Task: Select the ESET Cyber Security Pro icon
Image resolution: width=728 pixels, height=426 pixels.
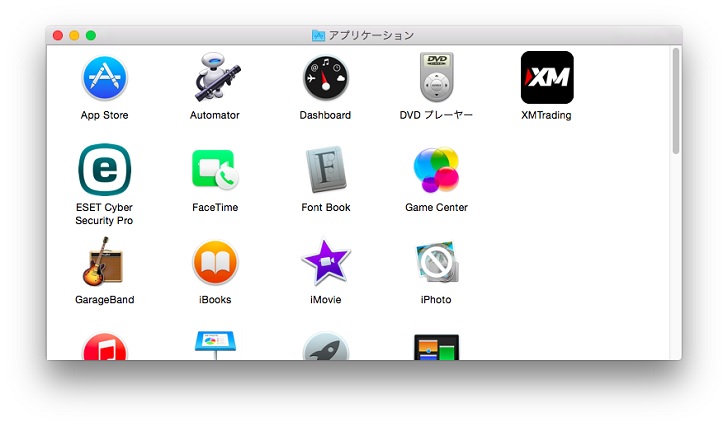Action: 104,169
